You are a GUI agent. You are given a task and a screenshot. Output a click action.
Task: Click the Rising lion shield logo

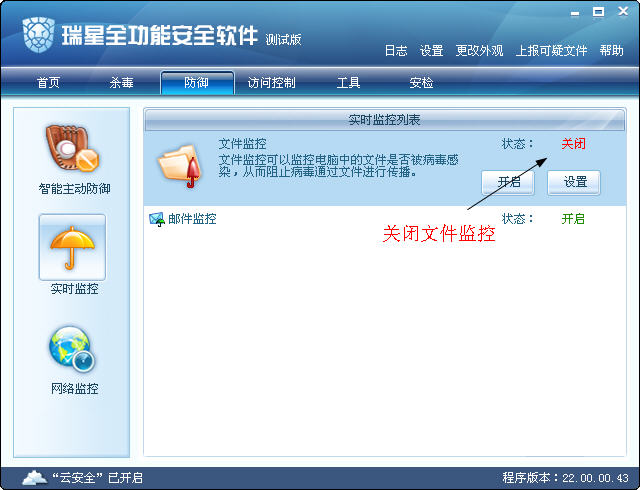pos(39,34)
